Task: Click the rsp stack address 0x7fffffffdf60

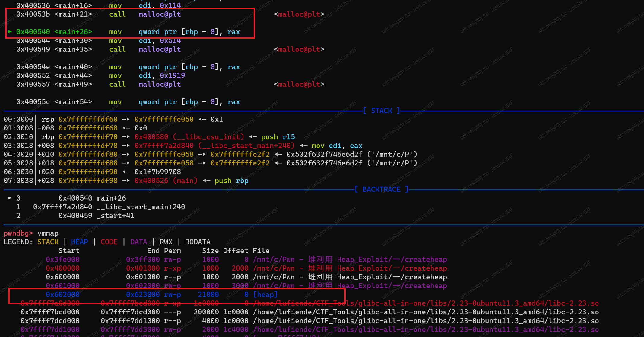Action: pos(88,119)
